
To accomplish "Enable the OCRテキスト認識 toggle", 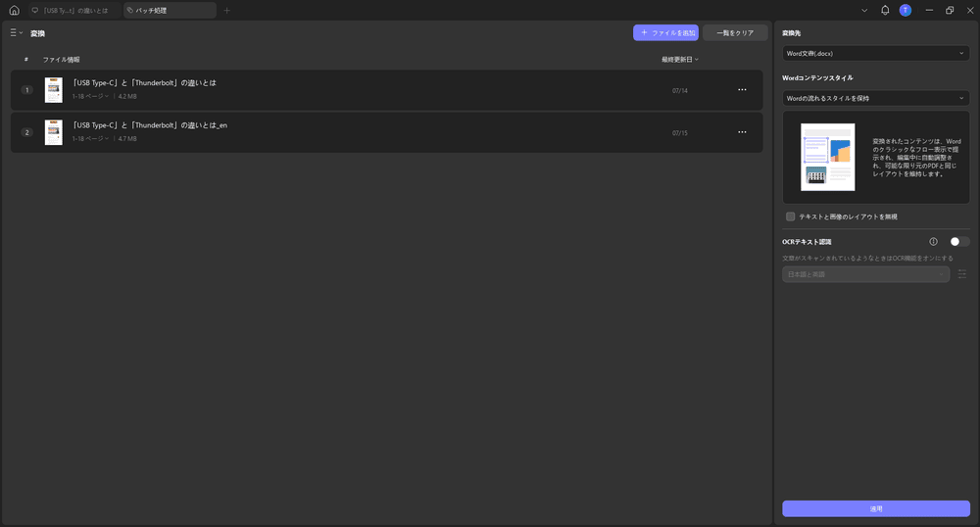I will tap(959, 241).
